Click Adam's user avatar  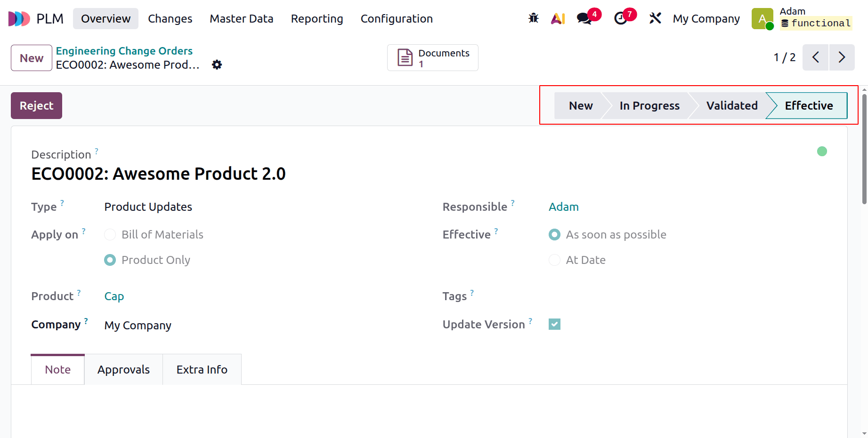click(x=762, y=19)
